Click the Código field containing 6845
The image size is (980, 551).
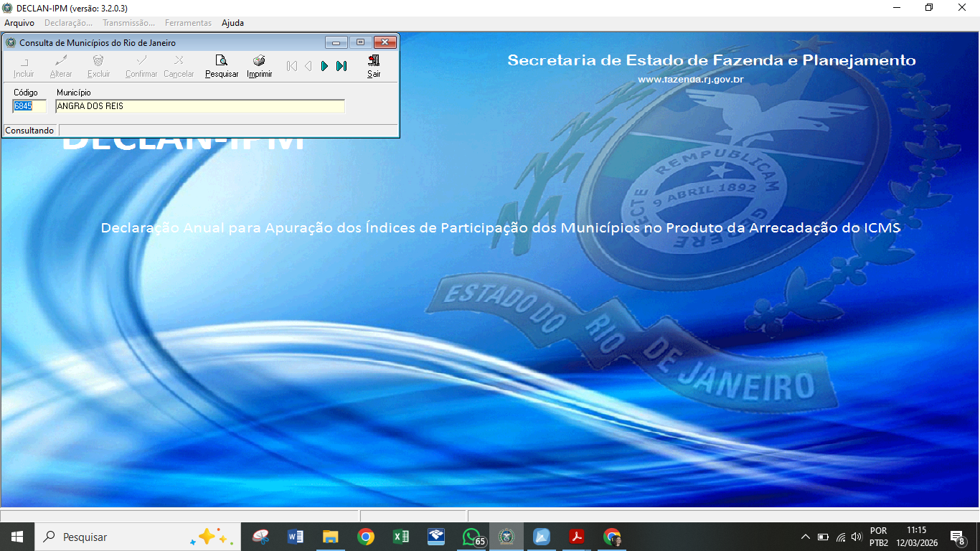coord(29,106)
